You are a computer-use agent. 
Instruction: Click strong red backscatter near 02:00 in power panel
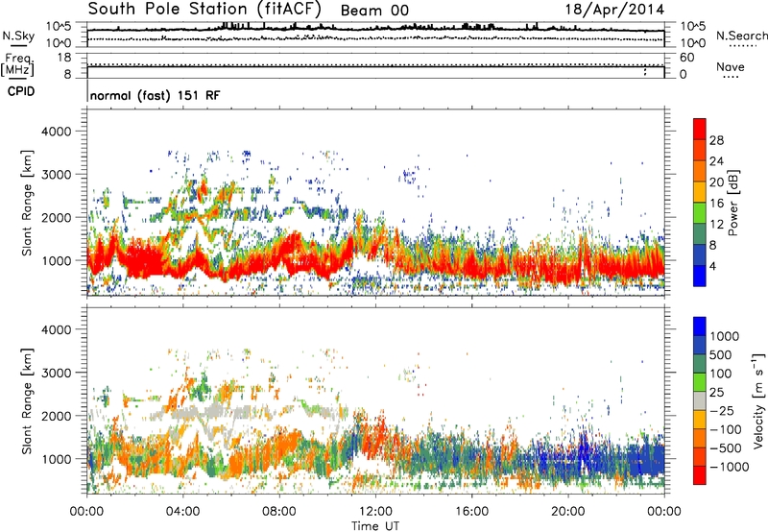point(142,259)
